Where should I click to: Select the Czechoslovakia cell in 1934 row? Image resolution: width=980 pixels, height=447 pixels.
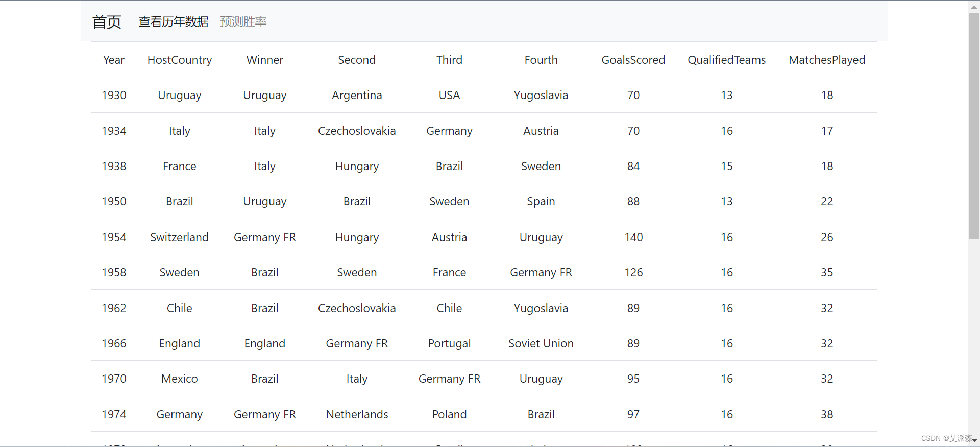(357, 131)
